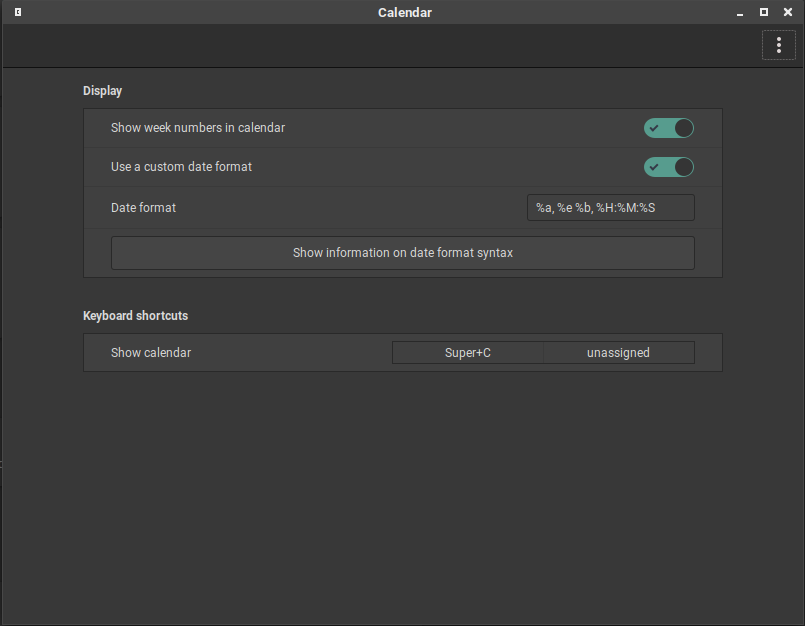Click the Date format label
Image resolution: width=805 pixels, height=626 pixels.
pyautogui.click(x=143, y=207)
